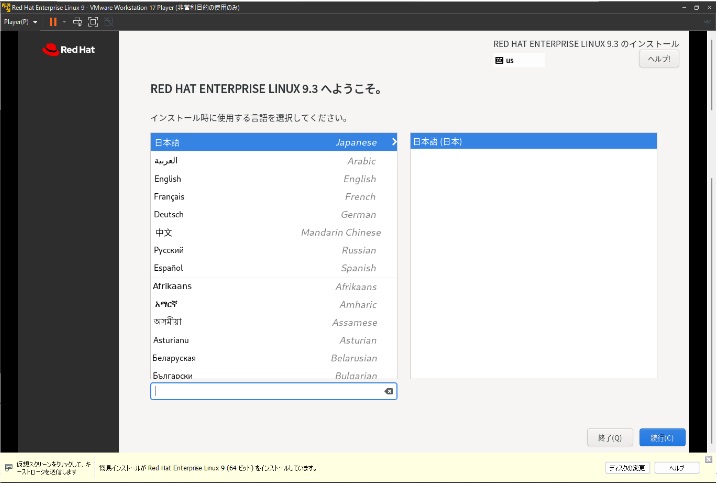The image size is (717, 483).
Task: Clear the search field with backspace icon
Action: point(388,391)
